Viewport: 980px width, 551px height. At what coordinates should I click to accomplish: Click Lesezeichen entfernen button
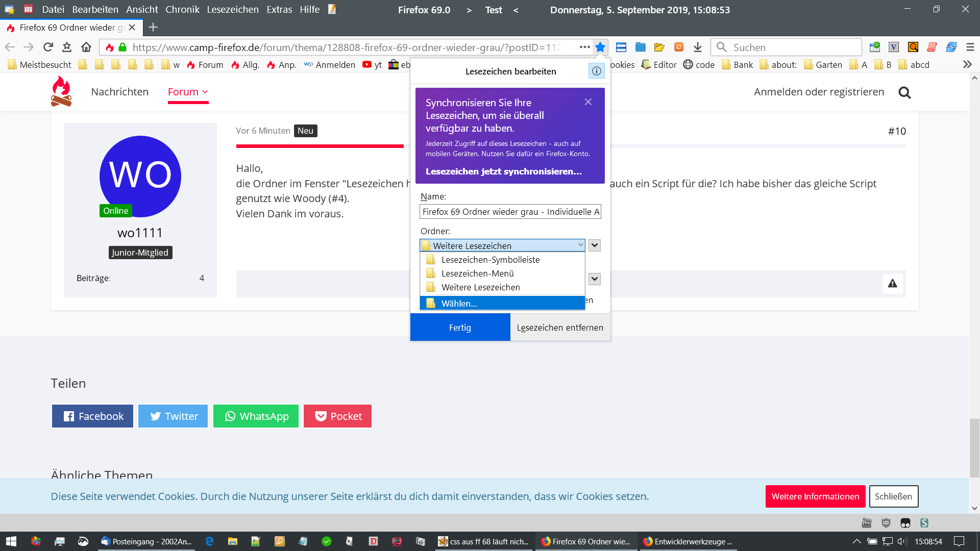pos(560,328)
